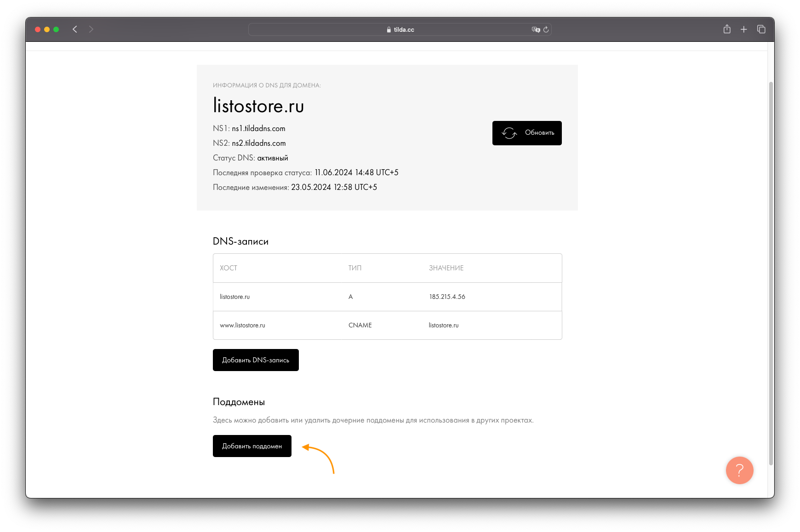Click the tilda.cc address bar
Viewport: 800px width, 532px height.
pos(400,29)
